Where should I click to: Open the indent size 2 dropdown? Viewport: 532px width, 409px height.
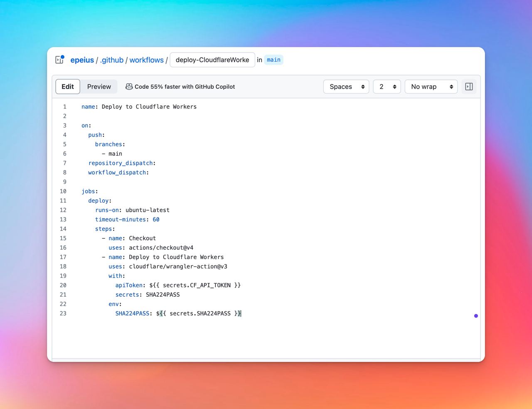pyautogui.click(x=387, y=87)
